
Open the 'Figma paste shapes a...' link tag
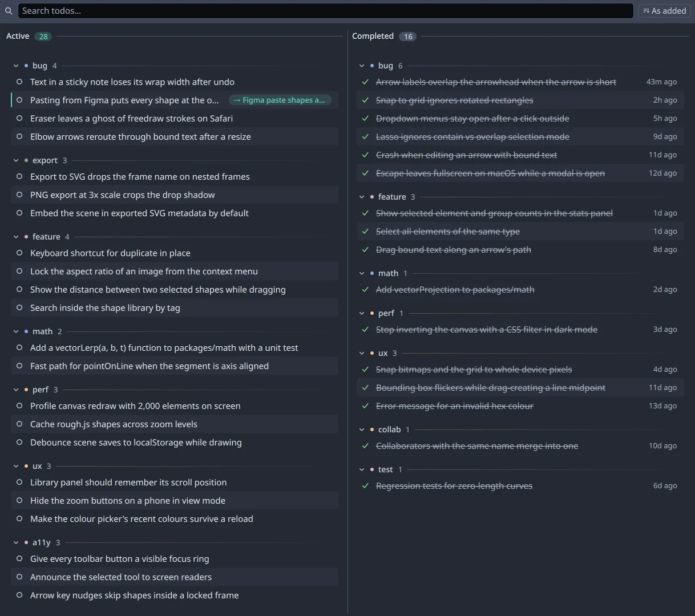[280, 100]
